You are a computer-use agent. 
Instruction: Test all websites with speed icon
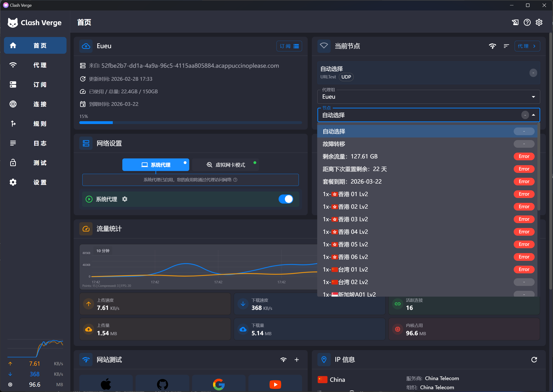click(x=283, y=360)
